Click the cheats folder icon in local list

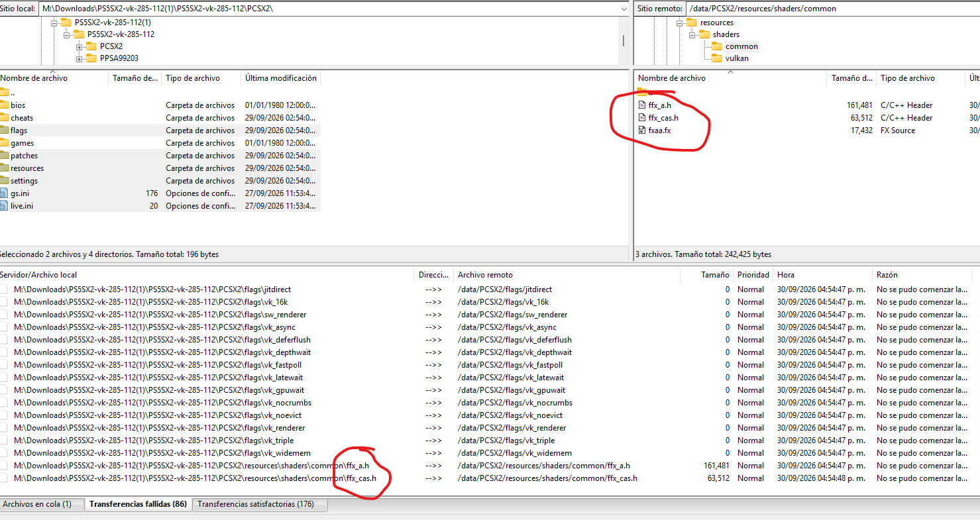4,118
